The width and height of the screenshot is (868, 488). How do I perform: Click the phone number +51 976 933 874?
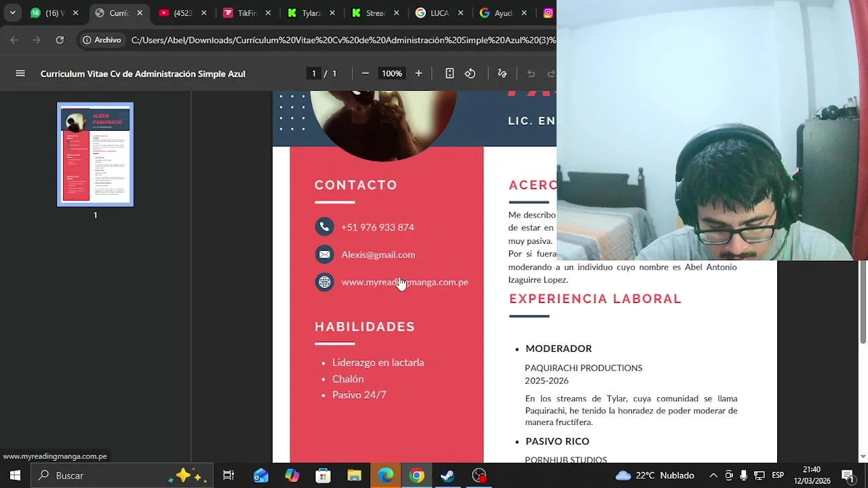[x=378, y=227]
